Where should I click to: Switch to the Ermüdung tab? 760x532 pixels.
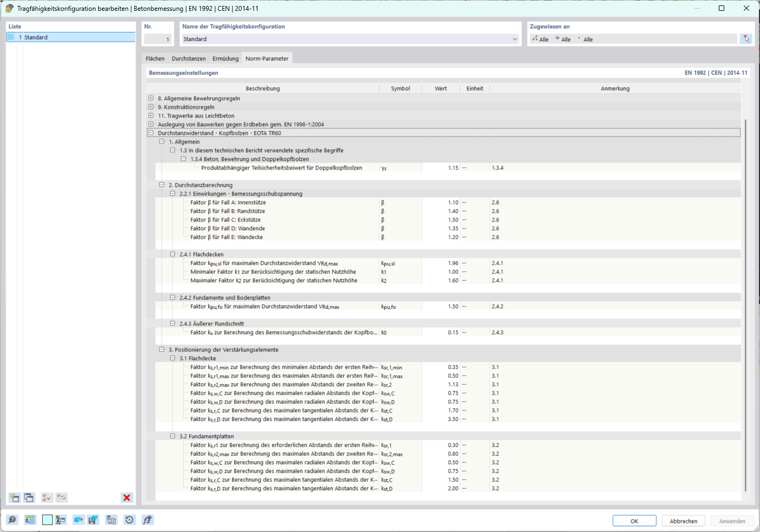pyautogui.click(x=226, y=59)
